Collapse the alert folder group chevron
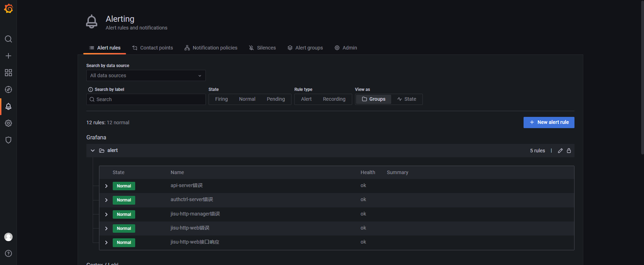644x265 pixels. pos(93,151)
